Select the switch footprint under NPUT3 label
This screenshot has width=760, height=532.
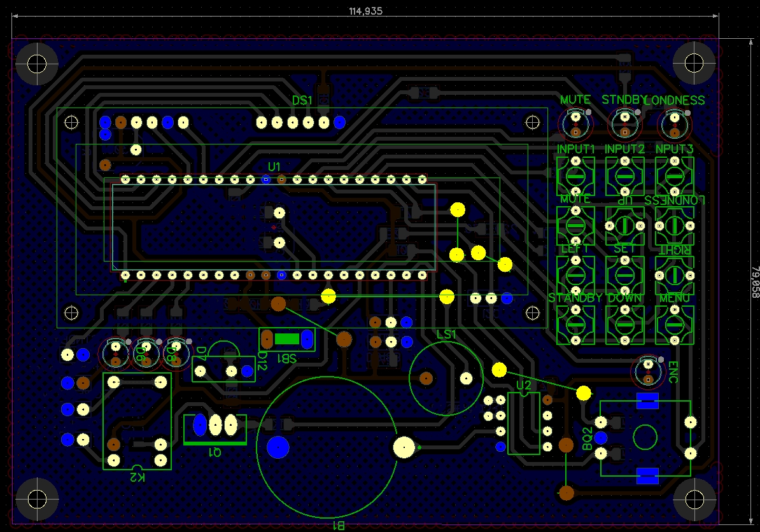coord(675,176)
